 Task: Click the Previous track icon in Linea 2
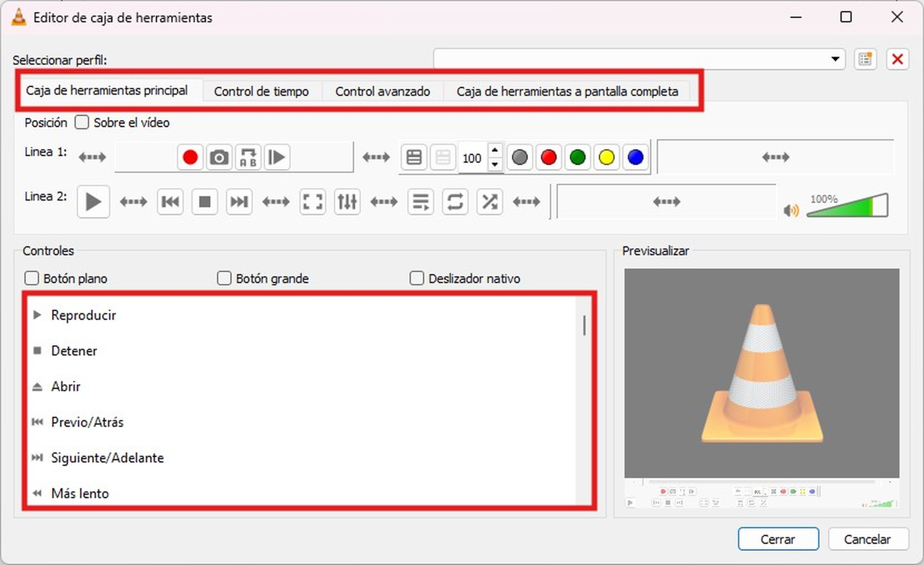click(x=170, y=202)
